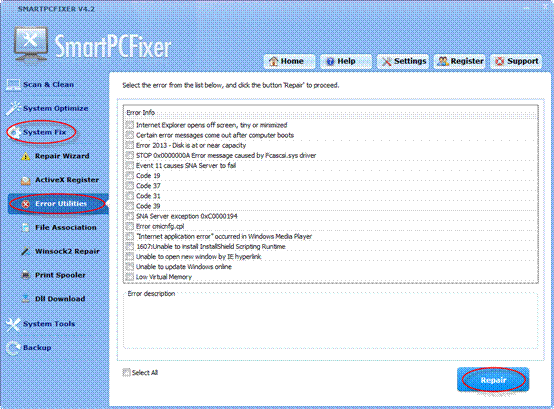Open the Help tab
The width and height of the screenshot is (554, 409).
pyautogui.click(x=346, y=61)
